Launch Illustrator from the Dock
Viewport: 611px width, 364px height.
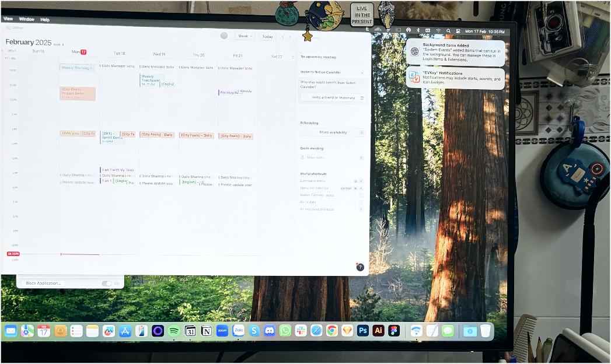point(378,331)
